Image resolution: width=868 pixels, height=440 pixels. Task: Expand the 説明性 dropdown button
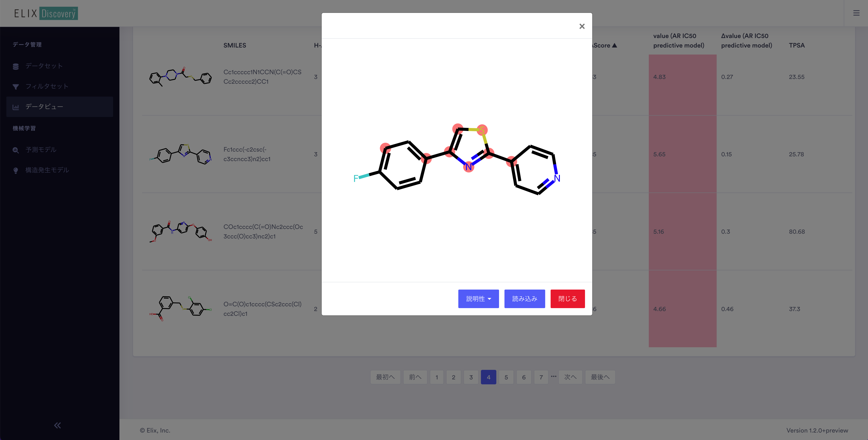click(478, 299)
